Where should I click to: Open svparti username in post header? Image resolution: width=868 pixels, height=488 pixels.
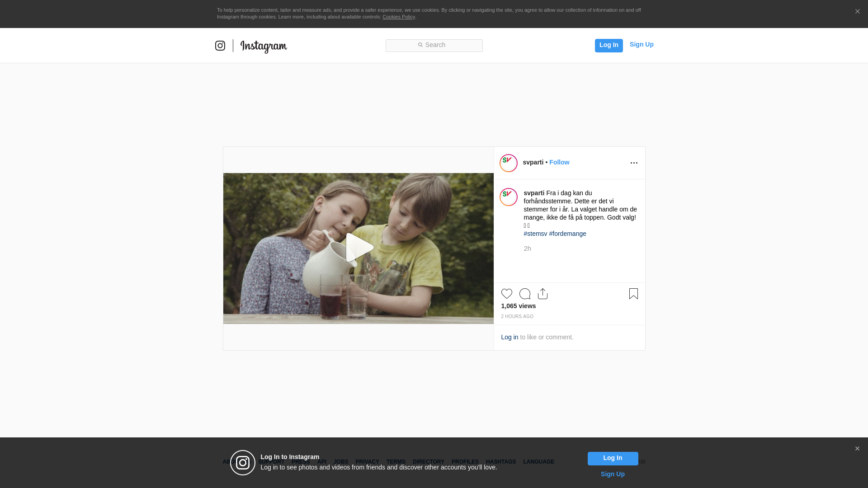click(x=533, y=162)
